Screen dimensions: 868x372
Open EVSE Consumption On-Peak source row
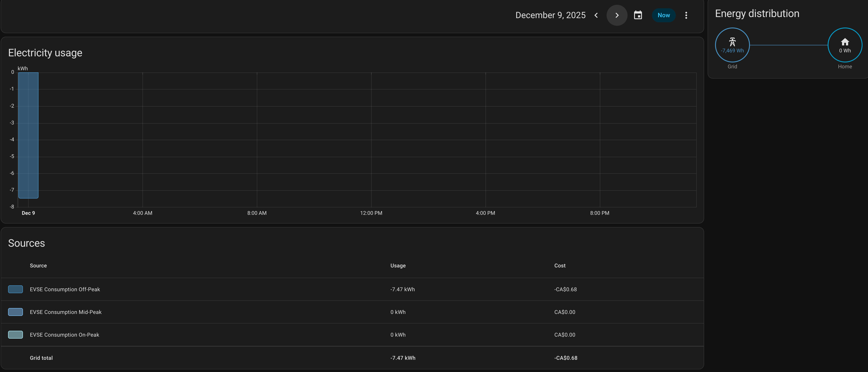pyautogui.click(x=65, y=335)
